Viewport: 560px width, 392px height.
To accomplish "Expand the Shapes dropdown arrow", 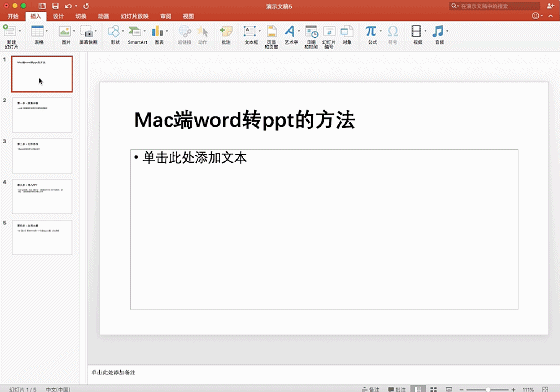I will click(x=123, y=31).
